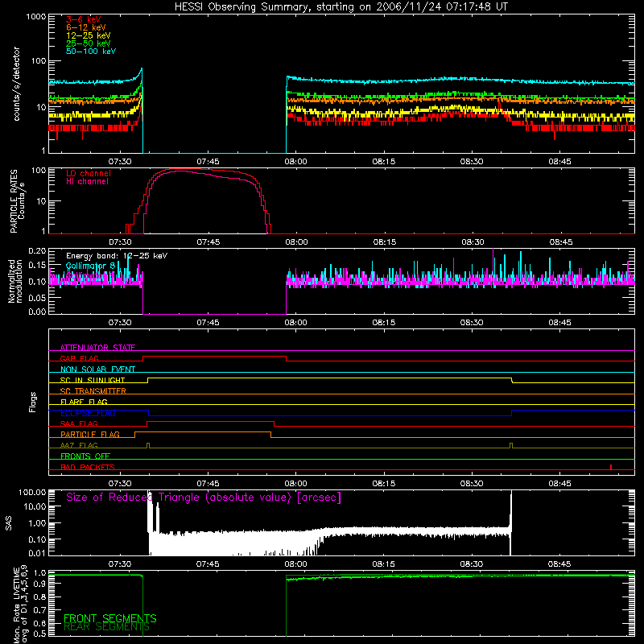Click the 08:15 tick under the Flags panel
This screenshot has width=644, height=644.
pyautogui.click(x=384, y=484)
